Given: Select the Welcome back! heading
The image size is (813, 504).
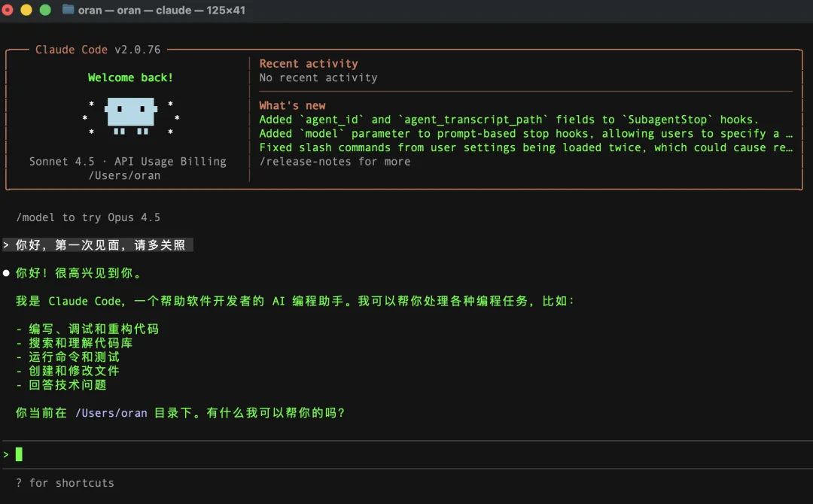Looking at the screenshot, I should (x=129, y=77).
